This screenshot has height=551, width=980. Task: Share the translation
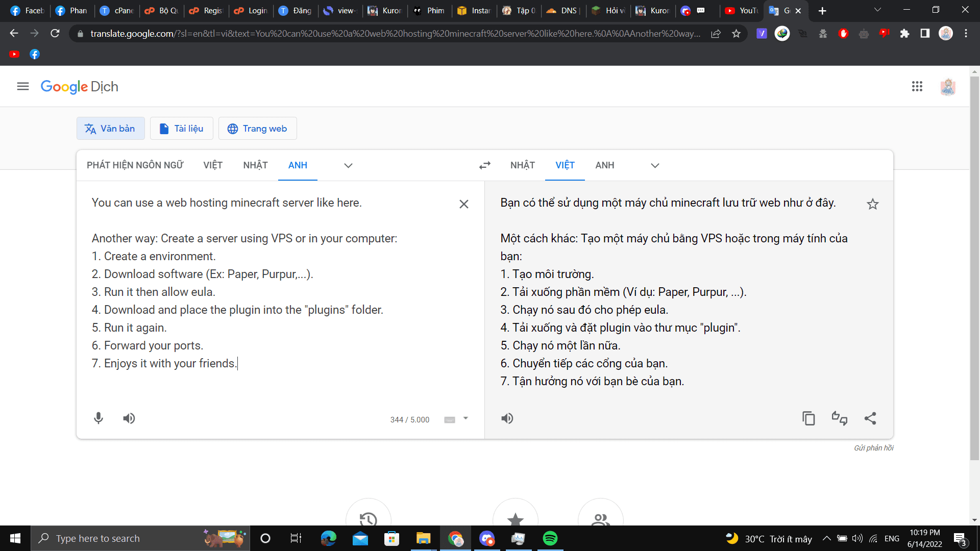[x=870, y=418]
